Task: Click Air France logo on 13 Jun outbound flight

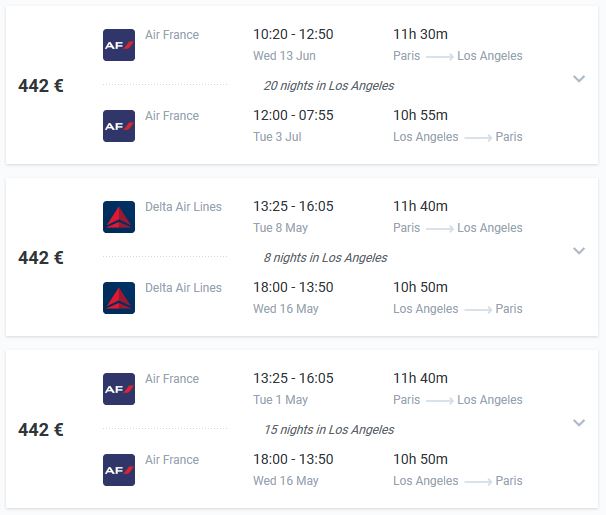Action: pos(119,45)
